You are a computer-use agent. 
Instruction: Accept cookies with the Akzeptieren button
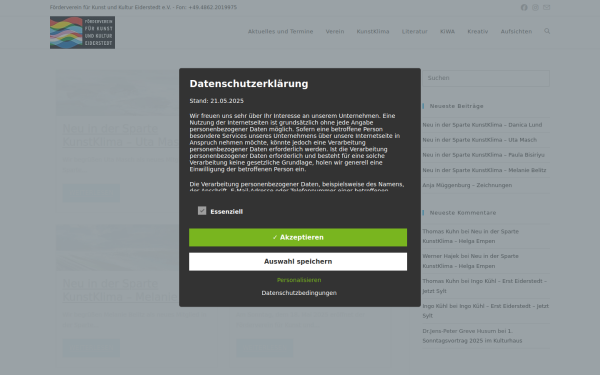tap(298, 237)
